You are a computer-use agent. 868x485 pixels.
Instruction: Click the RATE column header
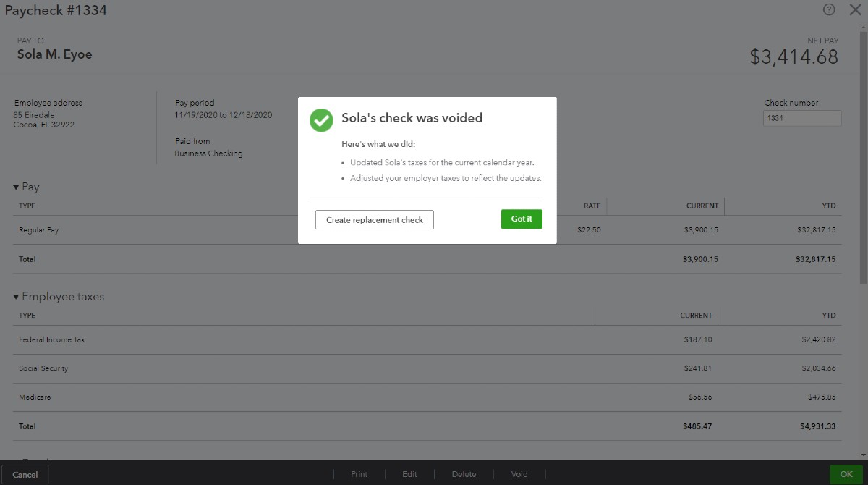point(592,206)
